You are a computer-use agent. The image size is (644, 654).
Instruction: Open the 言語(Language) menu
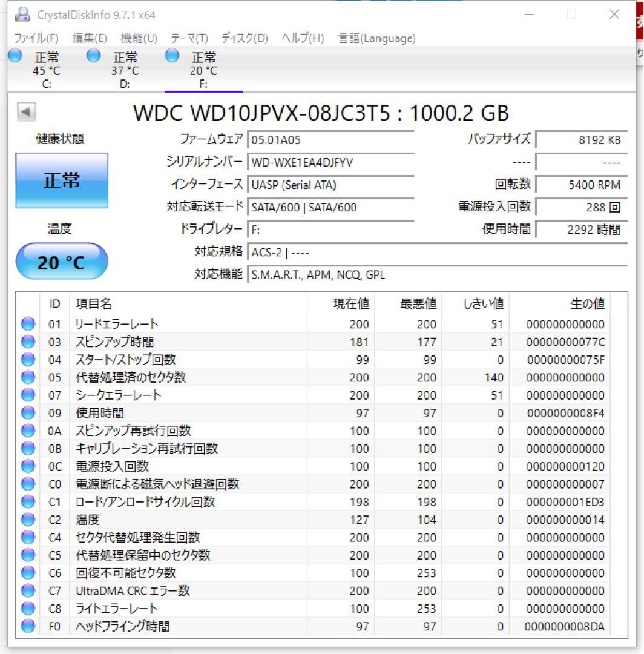pyautogui.click(x=376, y=38)
